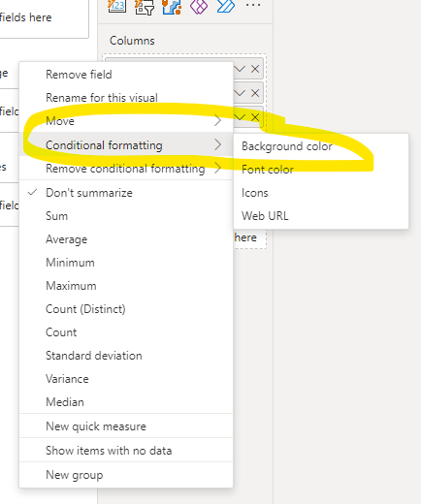Set aggregation to Maximum
This screenshot has width=421, height=504.
coord(126,286)
